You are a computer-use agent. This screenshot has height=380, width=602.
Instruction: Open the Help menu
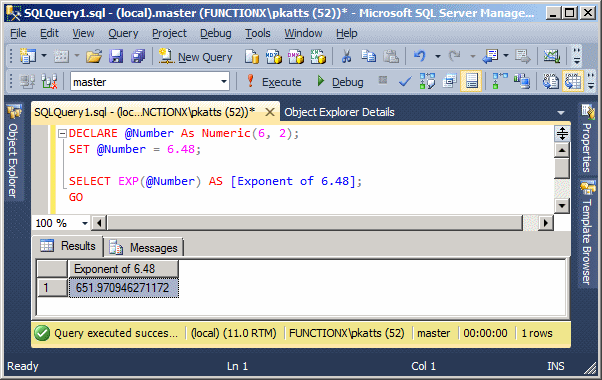tap(346, 34)
